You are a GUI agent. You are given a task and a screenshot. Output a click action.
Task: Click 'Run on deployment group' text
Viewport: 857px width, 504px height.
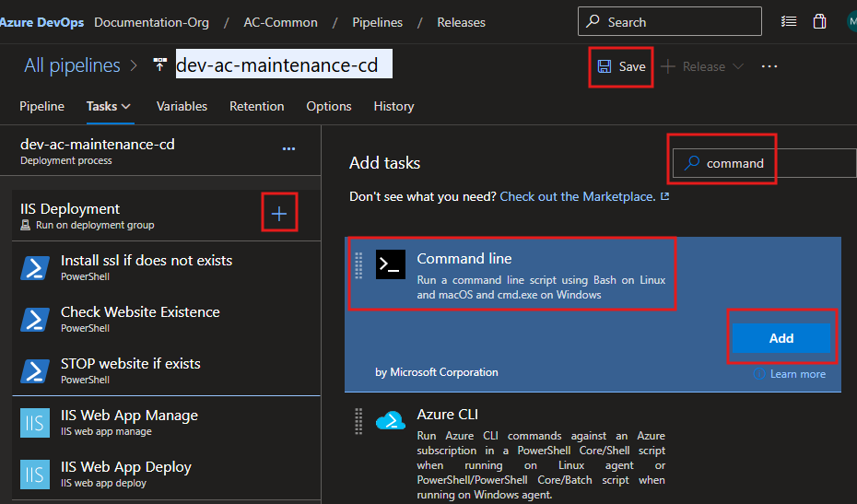(95, 225)
